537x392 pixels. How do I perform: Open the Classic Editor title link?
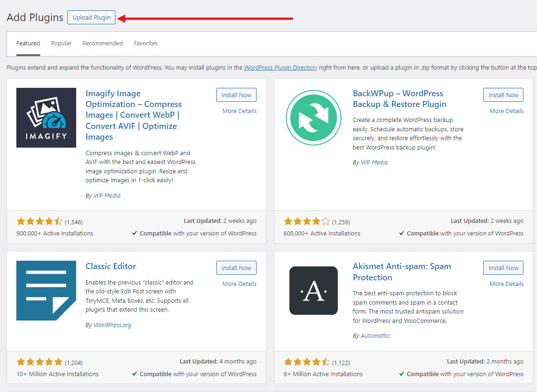(111, 266)
